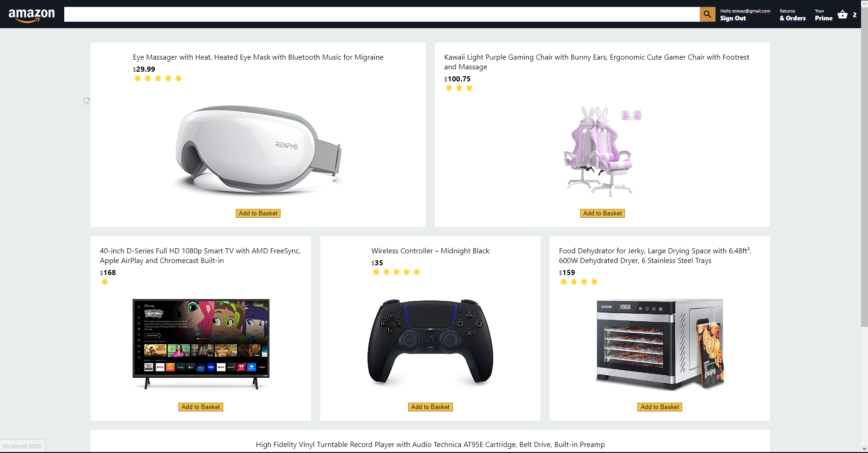Screen dimensions: 868x453
Task: Add 40-inch Smart TV to basket
Action: coord(201,407)
